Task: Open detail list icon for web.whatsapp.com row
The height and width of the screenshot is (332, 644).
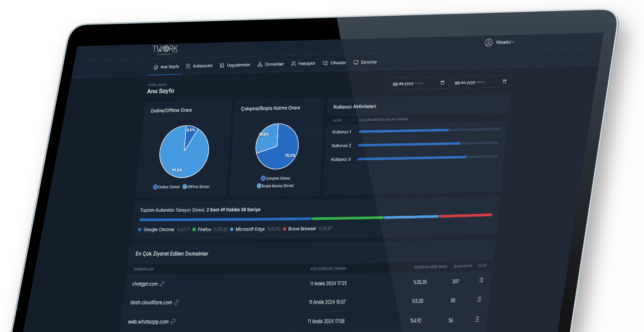Action: coord(477,319)
